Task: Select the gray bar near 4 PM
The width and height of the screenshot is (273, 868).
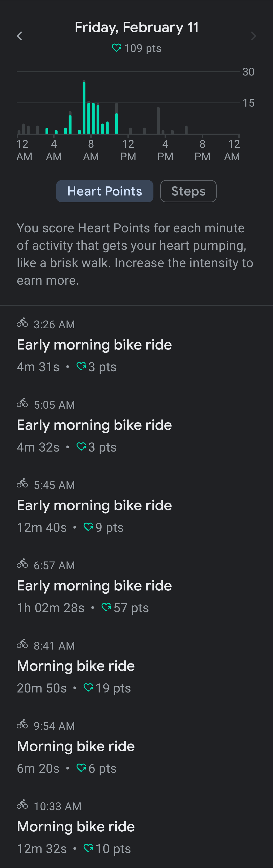Action: click(x=158, y=121)
